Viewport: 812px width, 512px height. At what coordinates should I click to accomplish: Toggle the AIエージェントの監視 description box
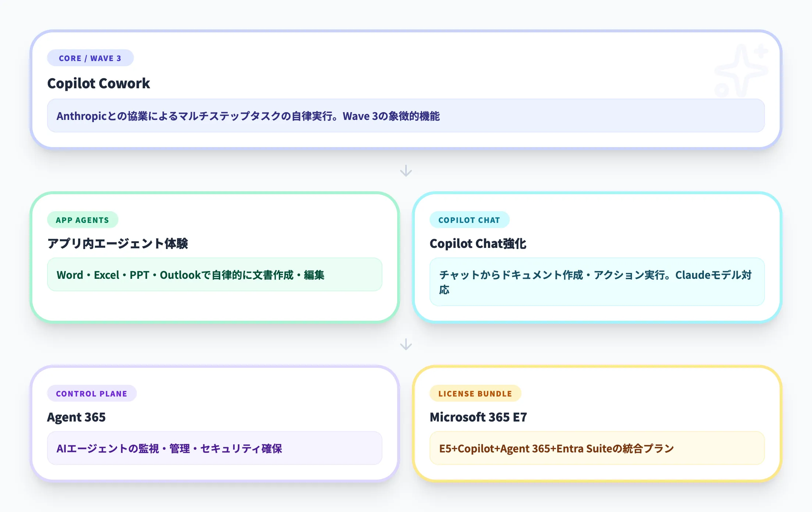(x=214, y=448)
